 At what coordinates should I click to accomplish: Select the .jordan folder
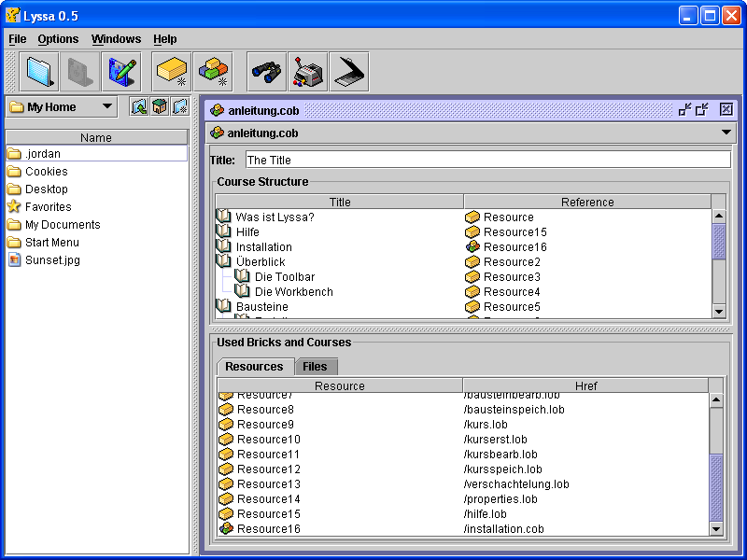click(96, 153)
